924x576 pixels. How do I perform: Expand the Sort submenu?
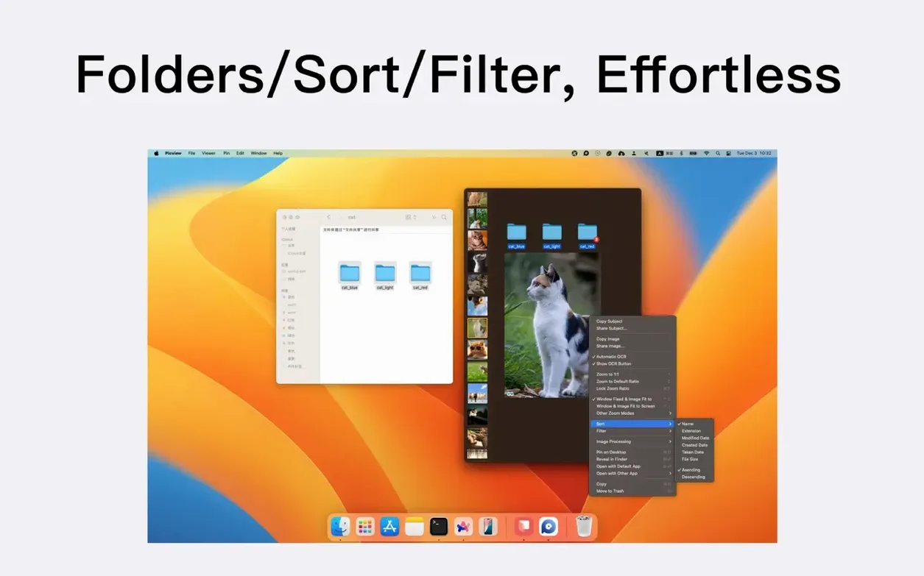pyautogui.click(x=632, y=424)
